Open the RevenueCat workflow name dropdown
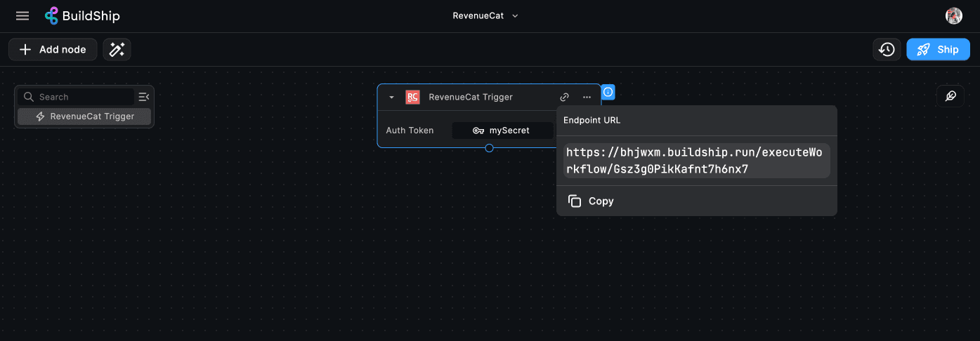The image size is (980, 341). [x=485, y=16]
